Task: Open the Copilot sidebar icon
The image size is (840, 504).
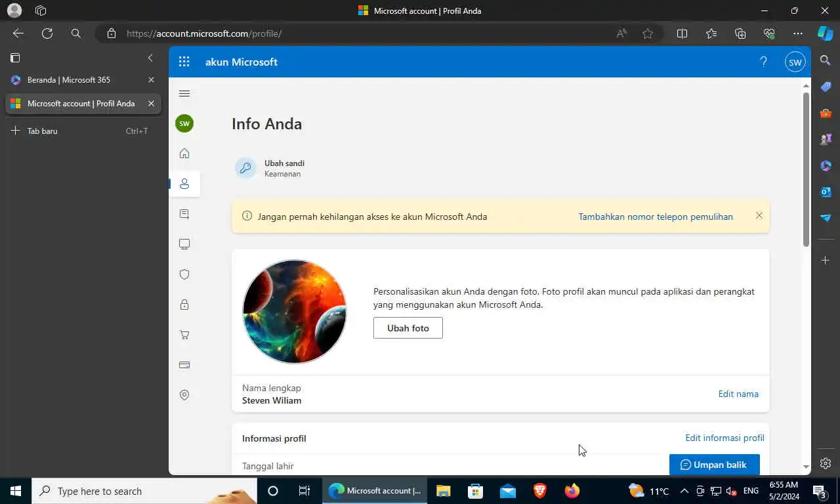Action: tap(826, 33)
